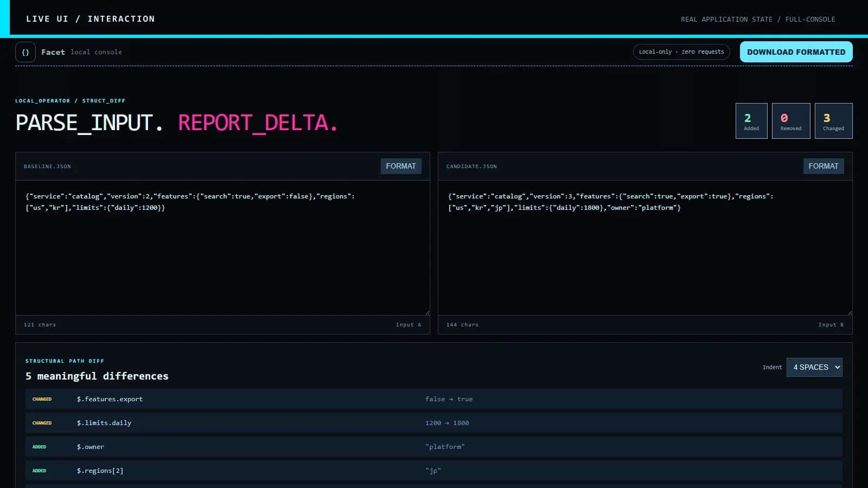Click the 'Input B' label
This screenshot has width=868, height=488.
831,325
